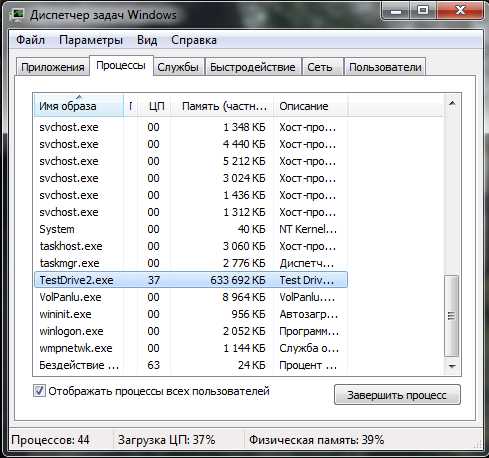Viewport: 489px width, 458px height.
Task: Open the Файл menu
Action: coord(30,40)
